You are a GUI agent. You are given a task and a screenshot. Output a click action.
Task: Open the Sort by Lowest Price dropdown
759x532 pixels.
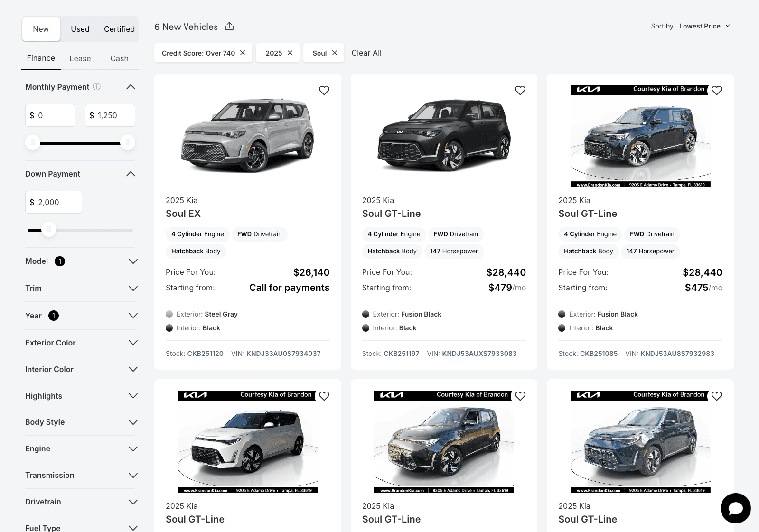point(704,26)
